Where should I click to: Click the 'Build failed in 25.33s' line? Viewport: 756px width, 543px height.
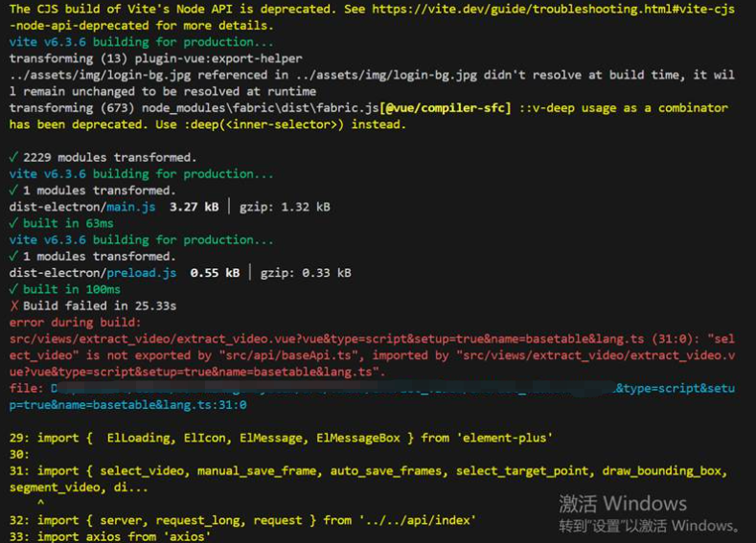pyautogui.click(x=100, y=305)
